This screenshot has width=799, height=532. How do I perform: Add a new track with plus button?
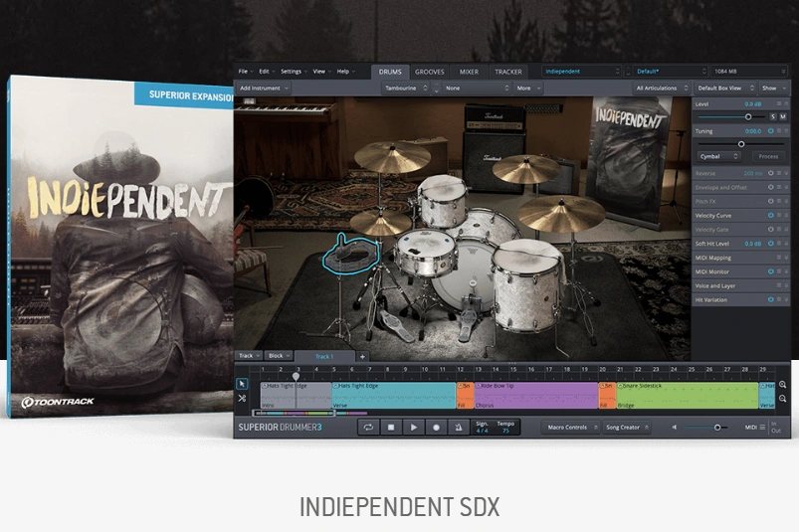pos(362,356)
